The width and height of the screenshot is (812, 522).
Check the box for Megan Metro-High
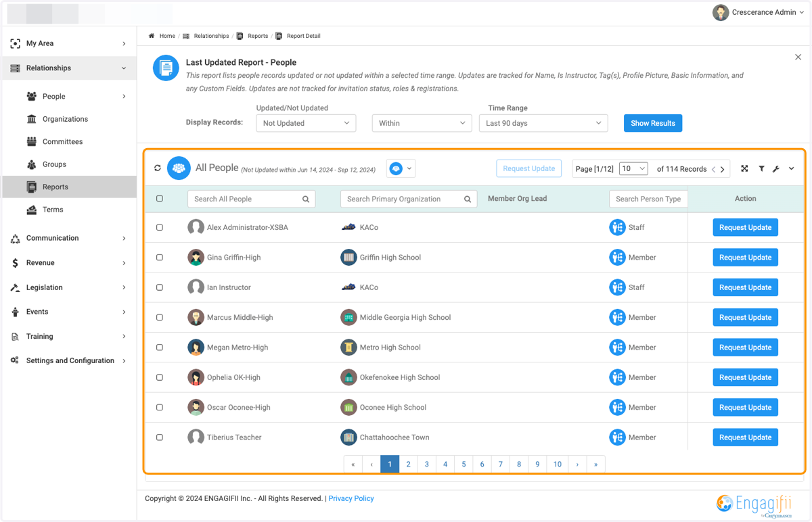(x=160, y=347)
